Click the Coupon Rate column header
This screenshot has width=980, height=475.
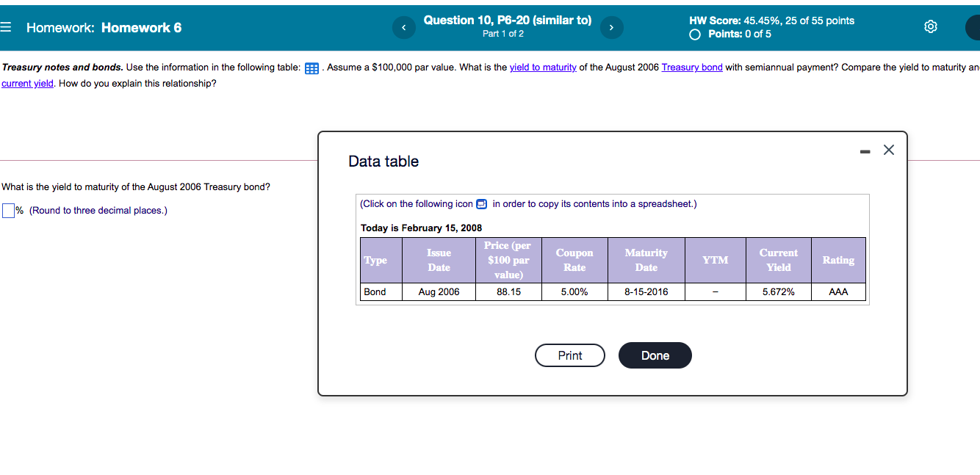tap(574, 260)
